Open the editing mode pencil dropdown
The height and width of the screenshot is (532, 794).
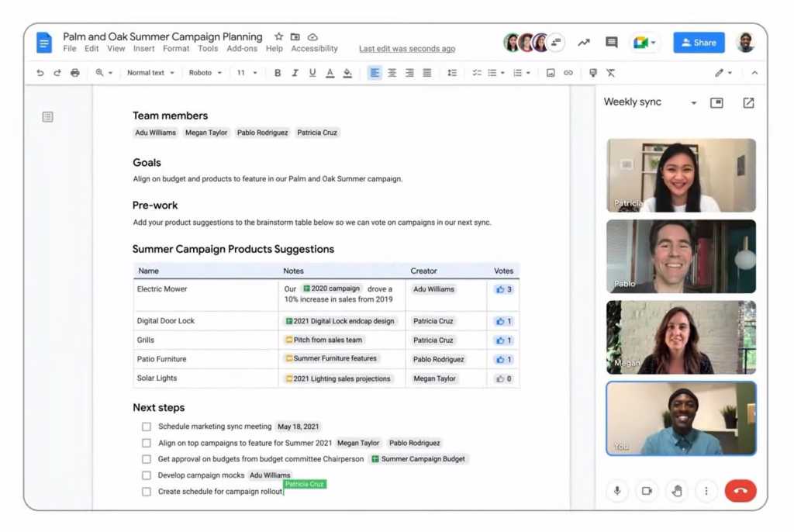tap(723, 73)
